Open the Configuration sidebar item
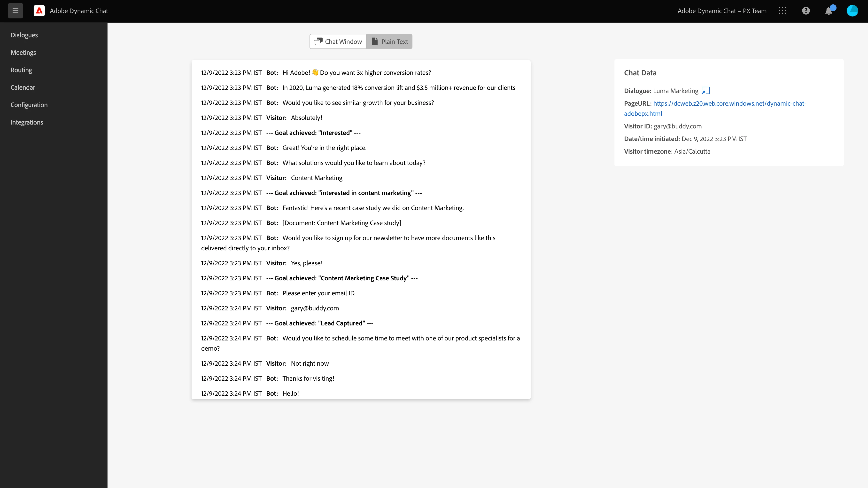This screenshot has width=868, height=488. coord(29,105)
